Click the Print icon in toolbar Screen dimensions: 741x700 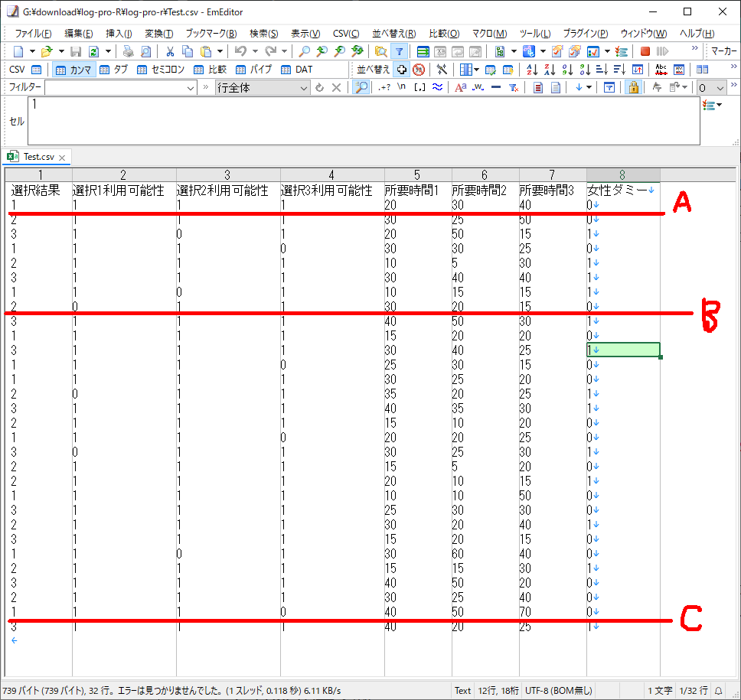coord(129,51)
